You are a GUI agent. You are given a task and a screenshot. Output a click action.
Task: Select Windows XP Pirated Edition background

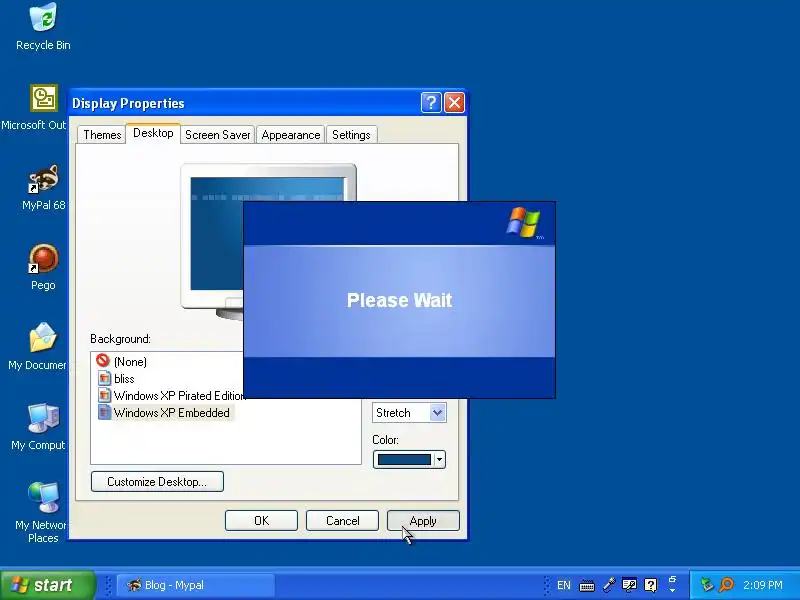tap(179, 395)
